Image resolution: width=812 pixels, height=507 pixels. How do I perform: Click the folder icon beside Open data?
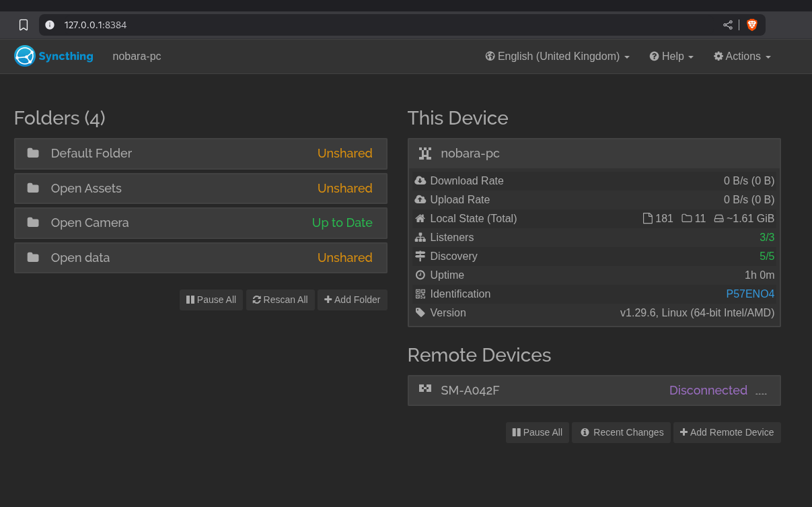click(x=33, y=257)
